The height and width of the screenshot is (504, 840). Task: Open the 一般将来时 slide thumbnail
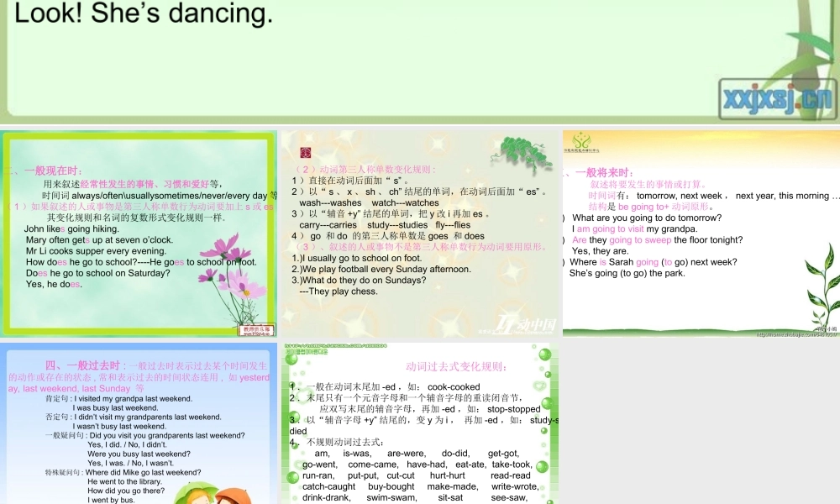(701, 234)
